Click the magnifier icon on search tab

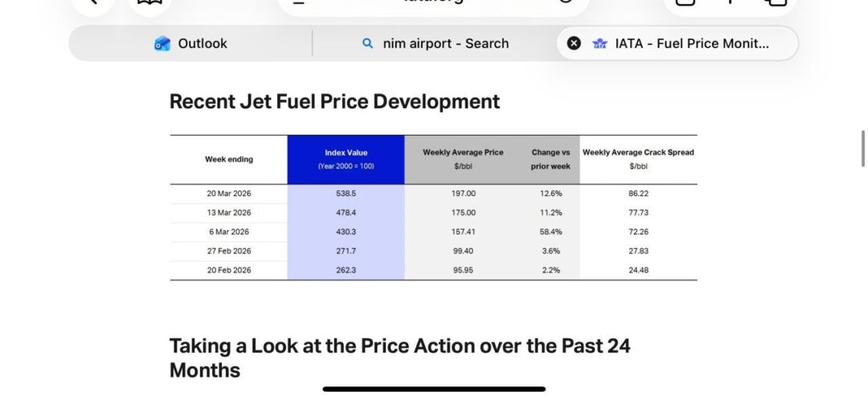(x=368, y=43)
